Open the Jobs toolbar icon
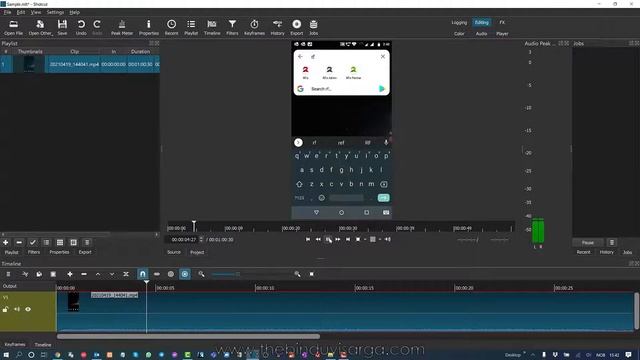Image resolution: width=640 pixels, height=360 pixels. click(313, 24)
